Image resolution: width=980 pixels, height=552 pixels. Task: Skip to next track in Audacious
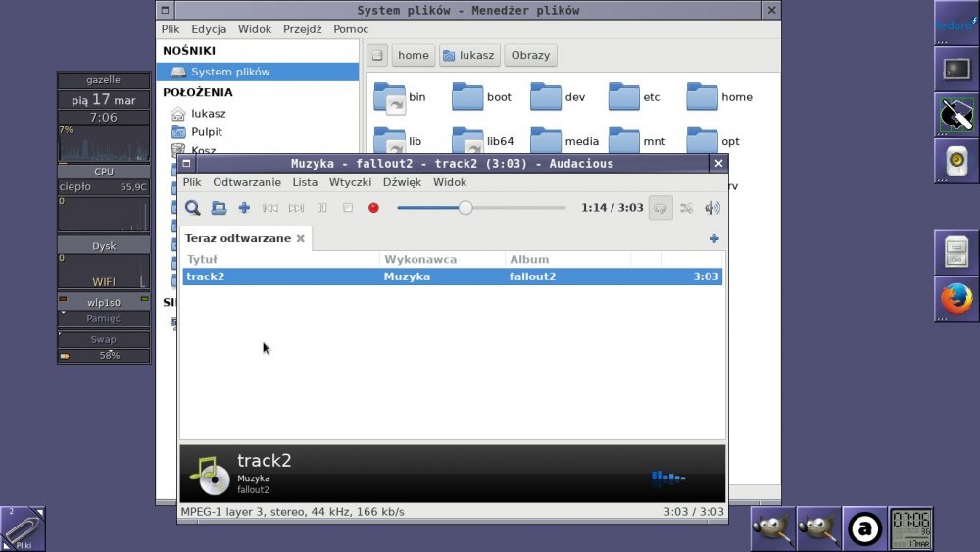(296, 208)
